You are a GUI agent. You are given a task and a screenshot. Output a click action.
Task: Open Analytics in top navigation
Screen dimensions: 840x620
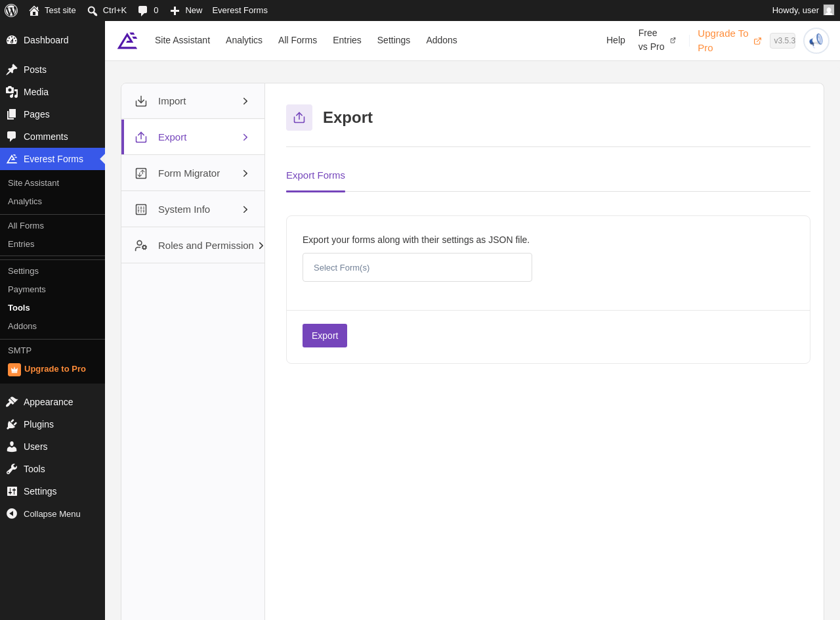[x=244, y=40]
